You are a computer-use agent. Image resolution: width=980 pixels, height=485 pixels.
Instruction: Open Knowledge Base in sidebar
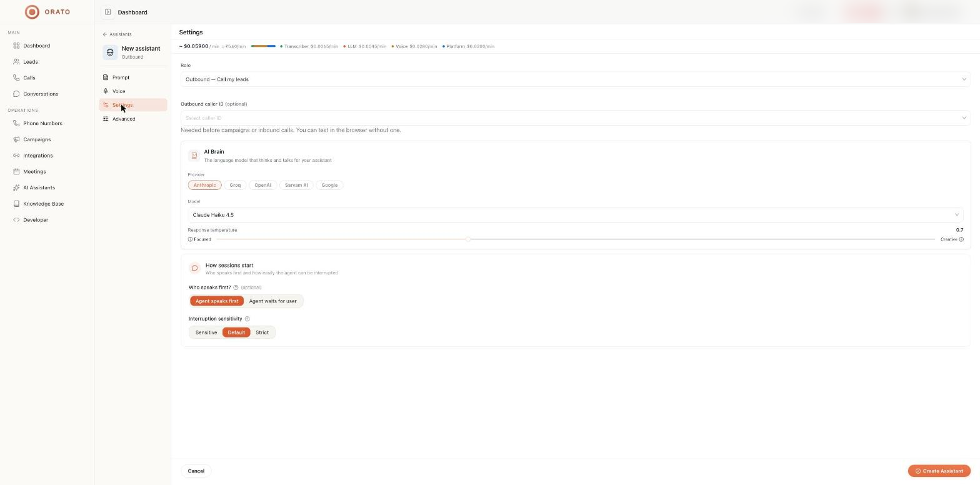tap(47, 204)
